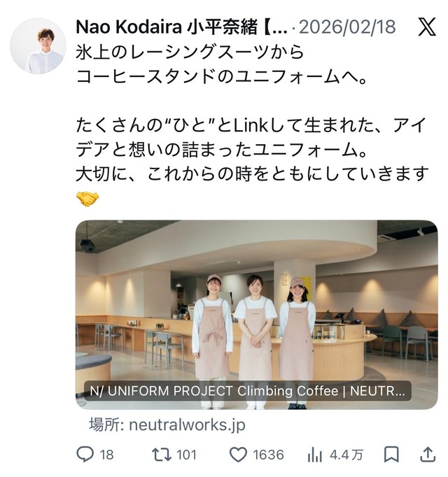Click the text line 氷上のレーシングスーツから
The image size is (448, 477).
point(190,52)
